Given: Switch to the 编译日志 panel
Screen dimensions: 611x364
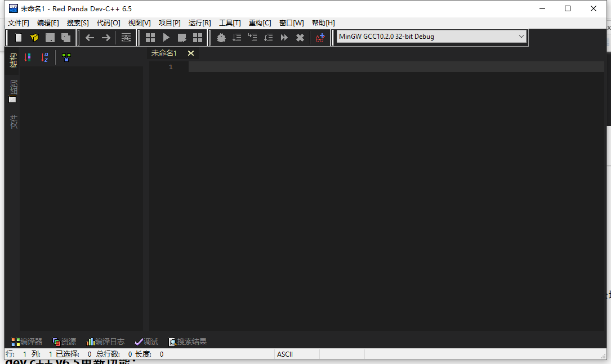Looking at the screenshot, I should pyautogui.click(x=106, y=341).
